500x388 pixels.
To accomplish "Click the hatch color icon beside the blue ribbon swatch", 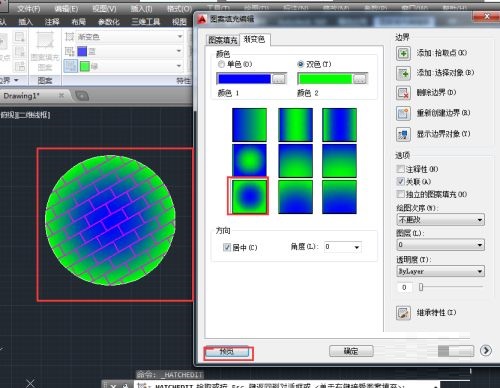I will [69, 51].
